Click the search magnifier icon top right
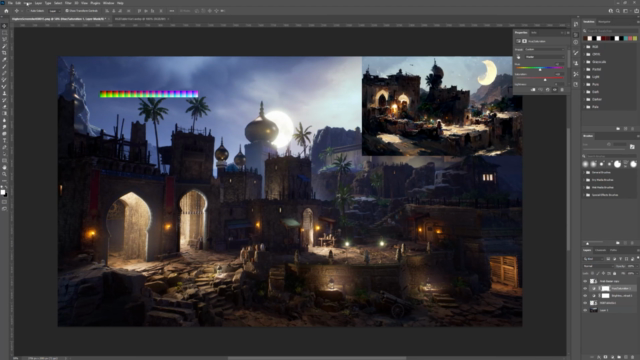The height and width of the screenshot is (360, 640). pos(618,11)
